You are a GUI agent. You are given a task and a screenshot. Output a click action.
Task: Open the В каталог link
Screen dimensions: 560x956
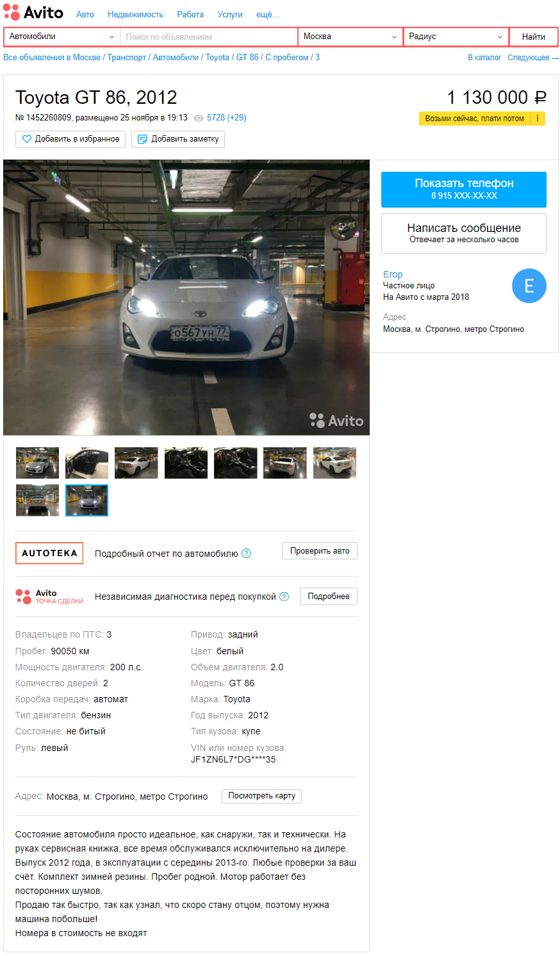coord(484,57)
